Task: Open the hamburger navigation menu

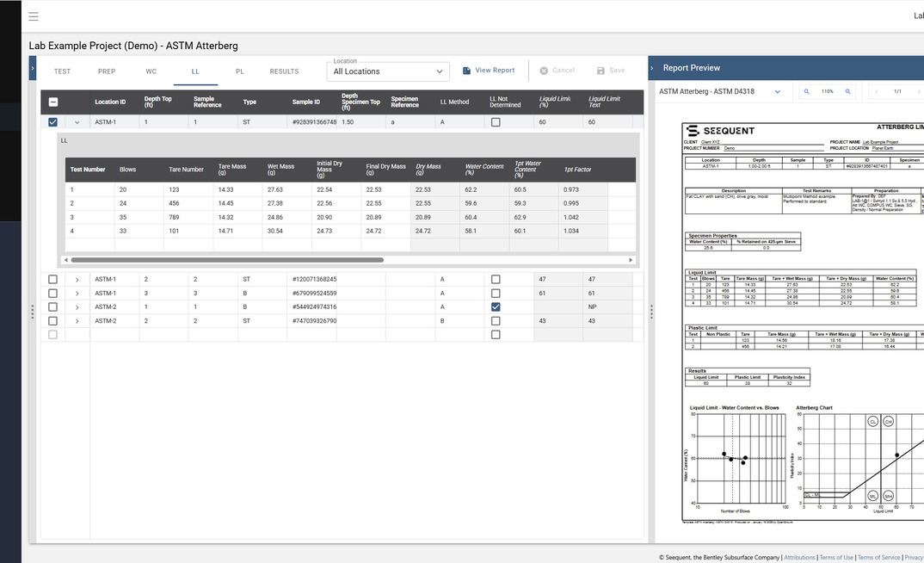Action: 34,16
